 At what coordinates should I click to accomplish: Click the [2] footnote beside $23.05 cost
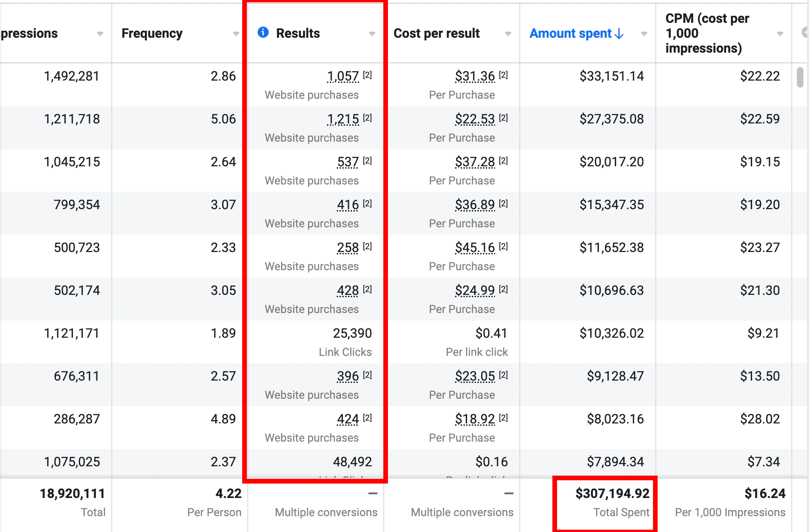pyautogui.click(x=503, y=375)
